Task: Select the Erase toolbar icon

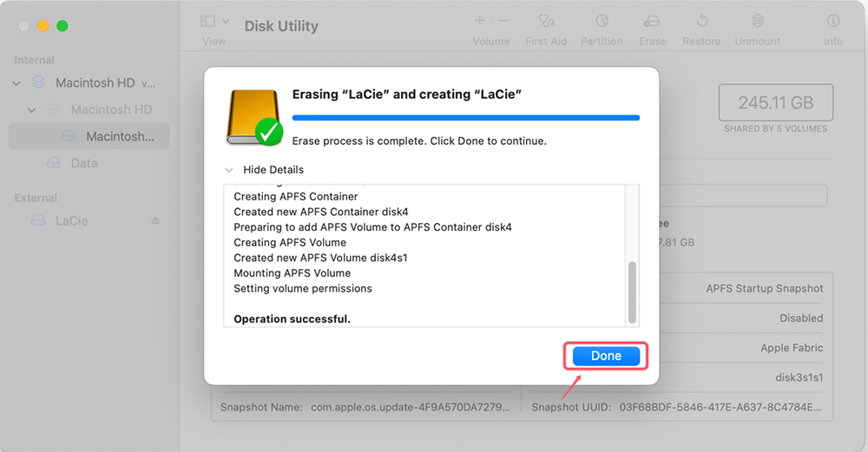Action: (650, 21)
